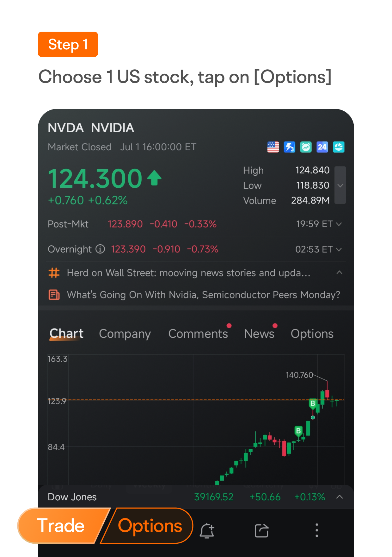The image size is (392, 557).
Task: Open the Herd on Wall Street headline
Action: pyautogui.click(x=188, y=273)
